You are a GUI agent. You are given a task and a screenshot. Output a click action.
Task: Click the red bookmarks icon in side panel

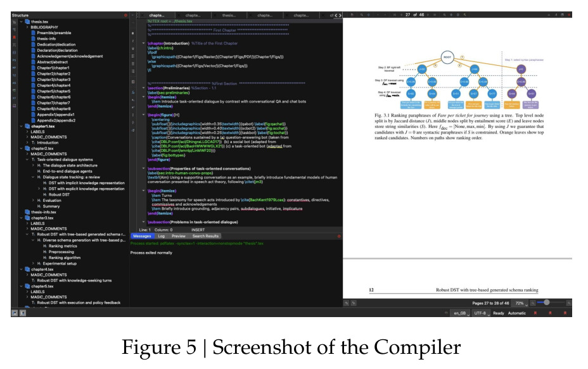click(14, 37)
